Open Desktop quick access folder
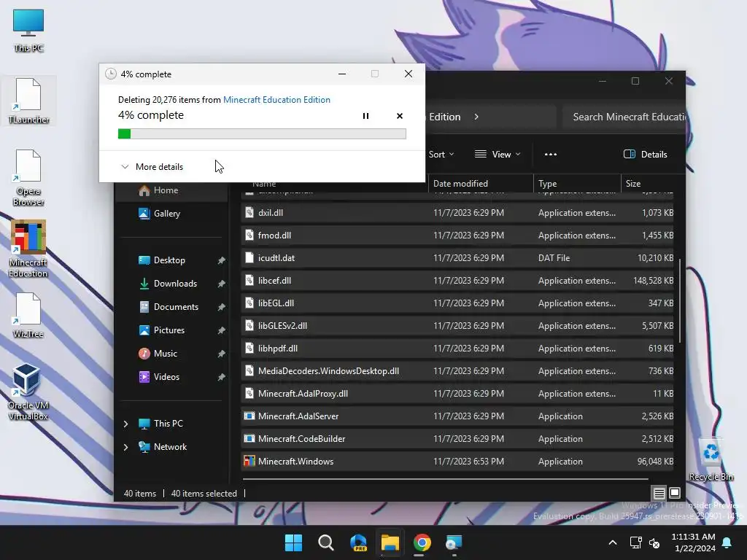The height and width of the screenshot is (560, 747). (169, 260)
